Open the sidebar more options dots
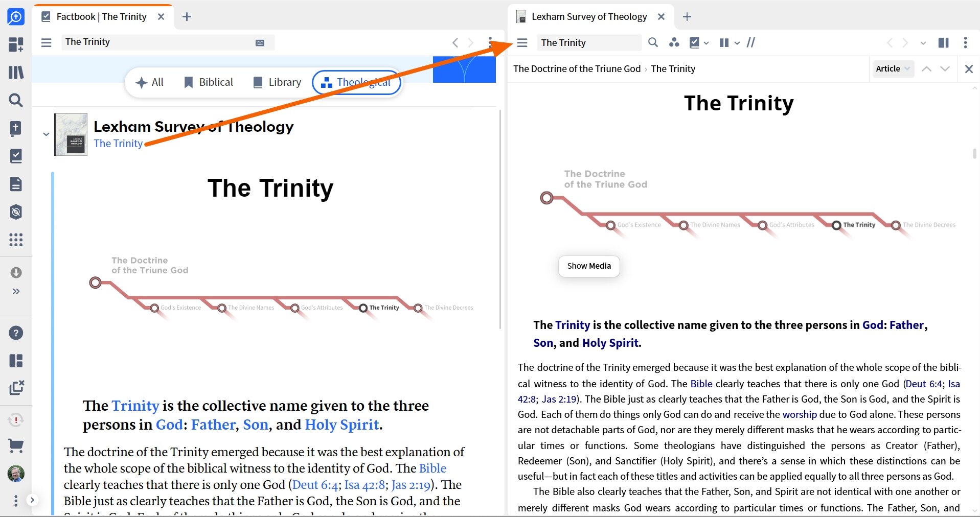 pyautogui.click(x=16, y=501)
